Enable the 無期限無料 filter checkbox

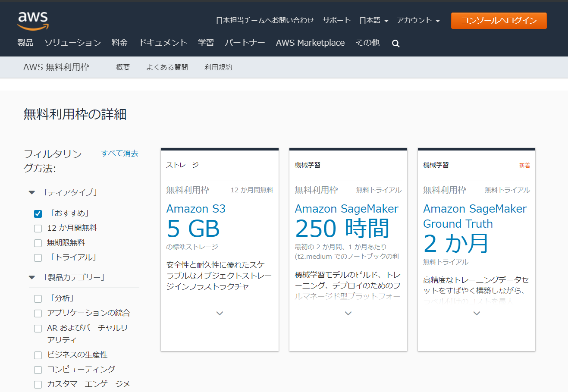point(38,243)
